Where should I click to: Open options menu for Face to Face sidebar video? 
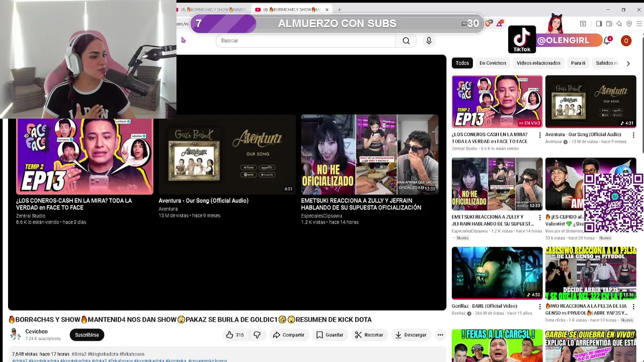[x=540, y=135]
